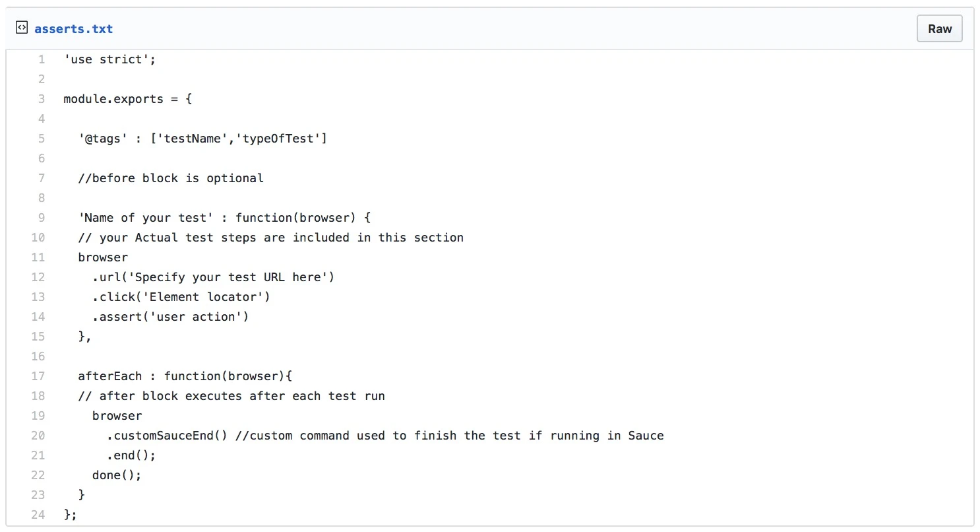The height and width of the screenshot is (532, 980).
Task: Click the done(); code line
Action: click(117, 475)
